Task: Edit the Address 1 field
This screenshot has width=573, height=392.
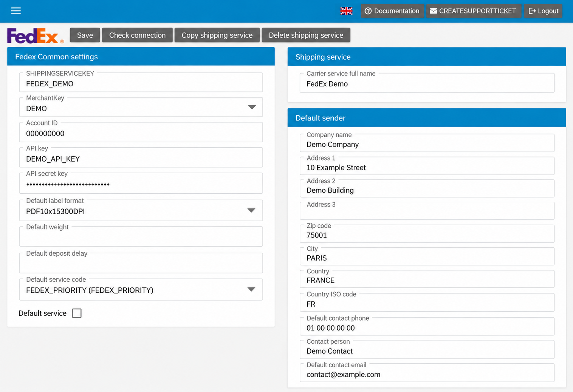Action: click(427, 166)
